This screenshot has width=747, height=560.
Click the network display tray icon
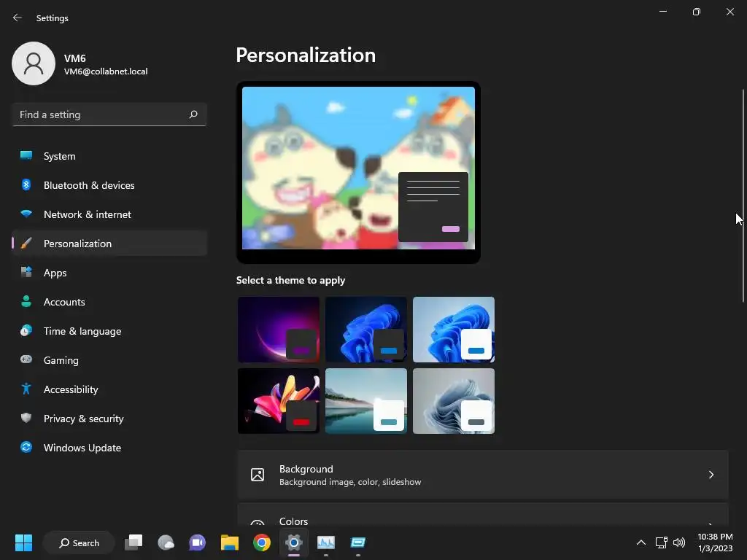coord(661,542)
